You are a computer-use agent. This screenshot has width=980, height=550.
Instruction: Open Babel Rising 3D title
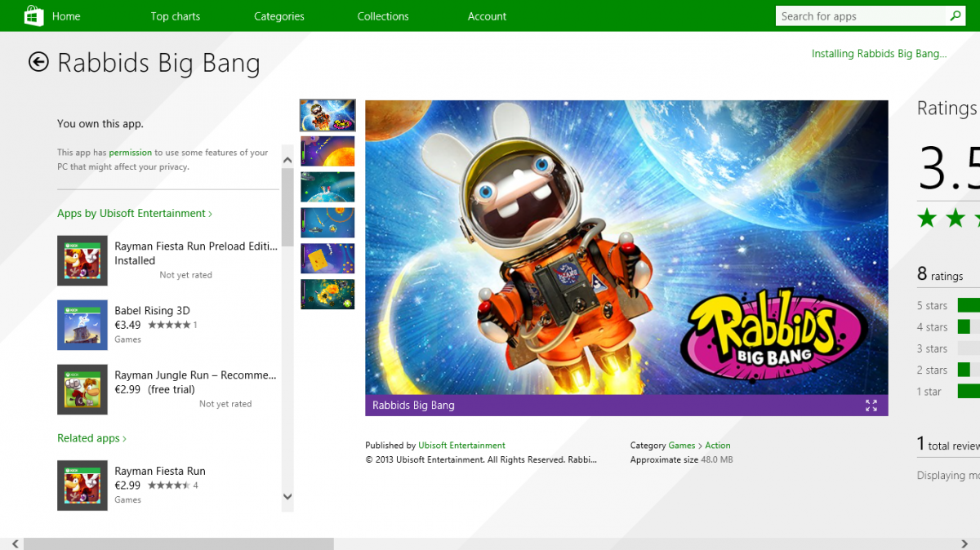(152, 311)
